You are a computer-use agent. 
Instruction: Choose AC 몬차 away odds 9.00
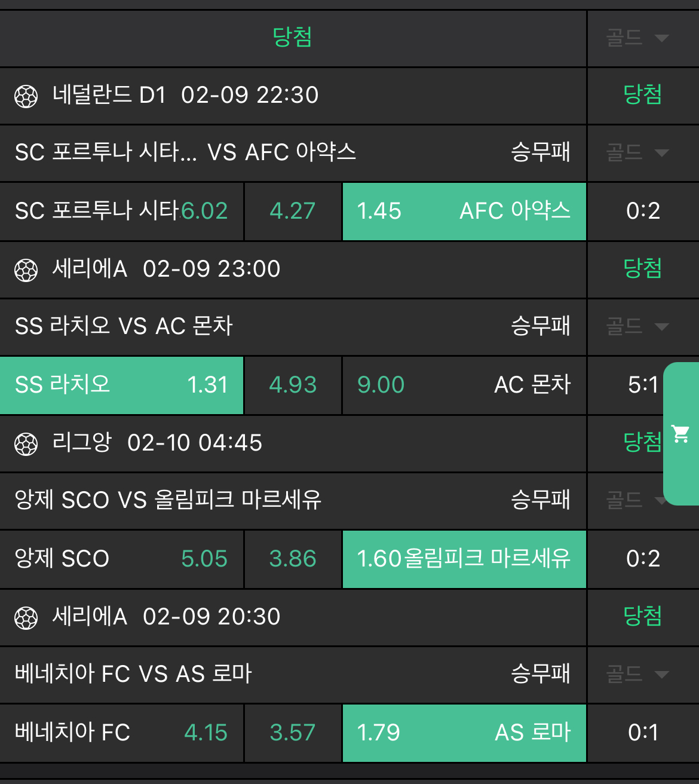point(464,385)
